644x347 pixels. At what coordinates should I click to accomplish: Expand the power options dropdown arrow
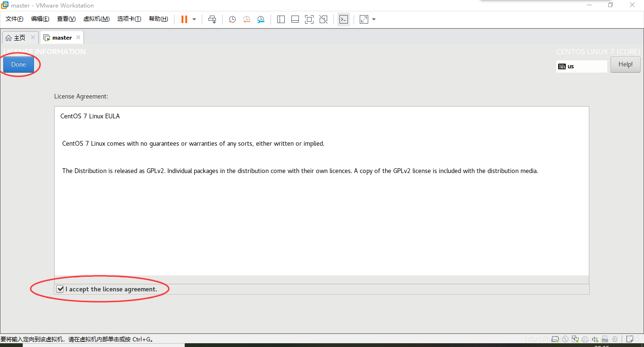pos(194,19)
